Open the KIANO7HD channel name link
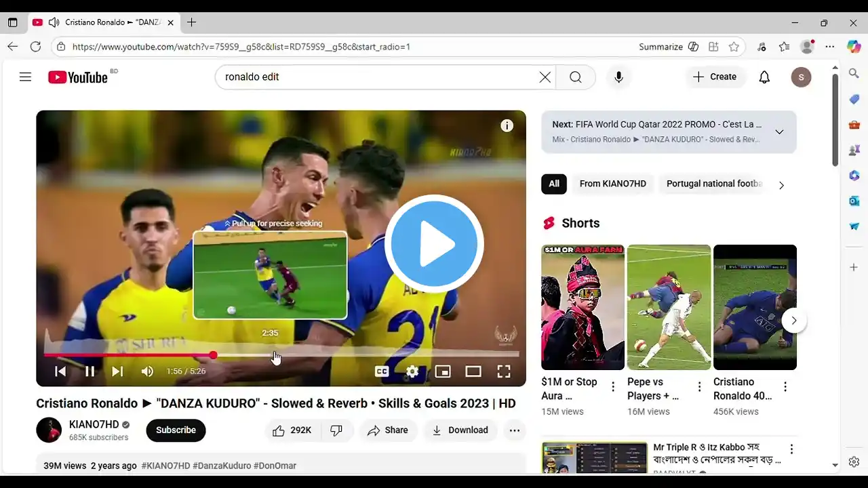Image resolution: width=868 pixels, height=488 pixels. coord(94,424)
